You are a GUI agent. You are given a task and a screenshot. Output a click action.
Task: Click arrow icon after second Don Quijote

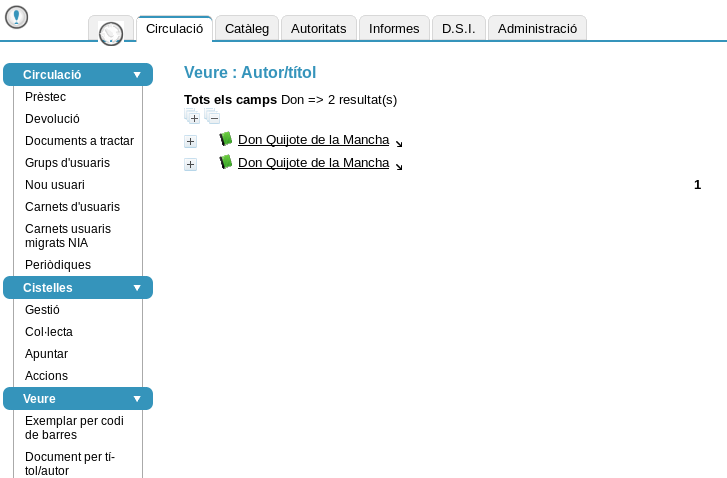pyautogui.click(x=399, y=166)
